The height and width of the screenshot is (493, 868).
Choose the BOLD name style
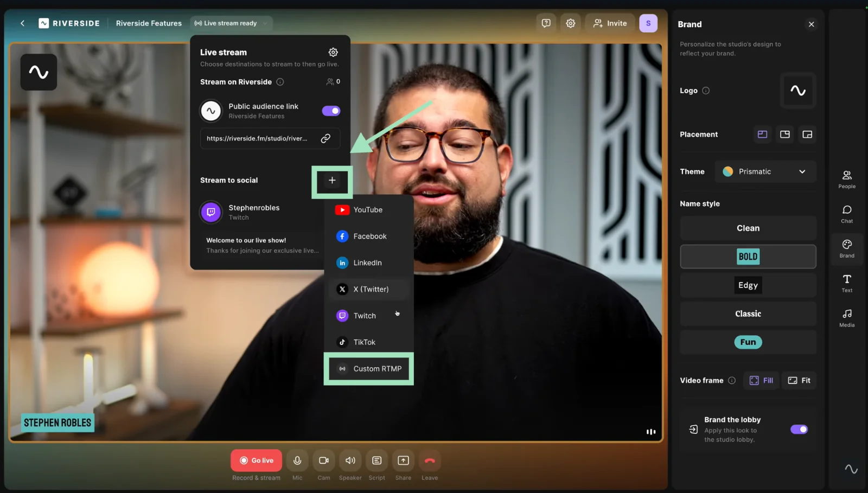click(x=748, y=257)
